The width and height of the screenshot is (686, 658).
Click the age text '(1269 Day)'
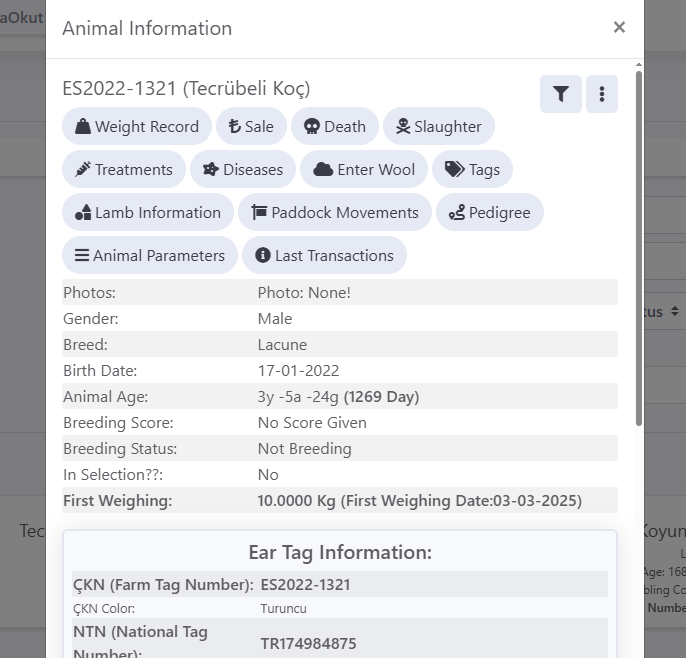click(x=381, y=397)
